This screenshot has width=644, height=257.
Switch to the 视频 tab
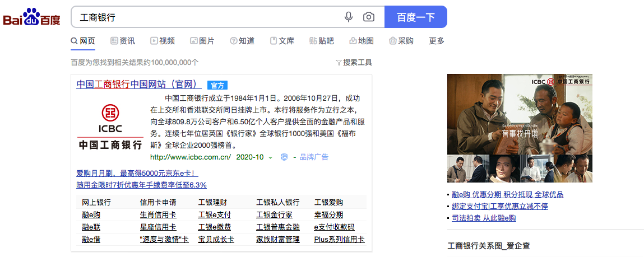pos(163,41)
